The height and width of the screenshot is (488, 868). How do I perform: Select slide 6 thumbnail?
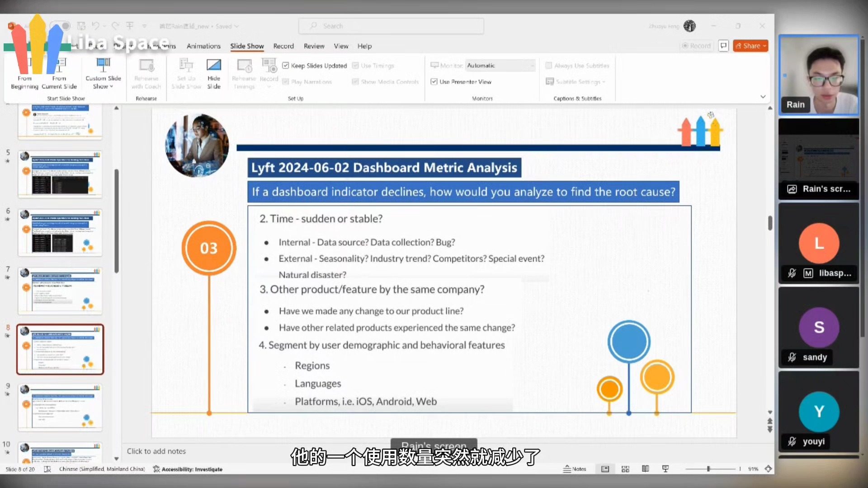coord(60,233)
